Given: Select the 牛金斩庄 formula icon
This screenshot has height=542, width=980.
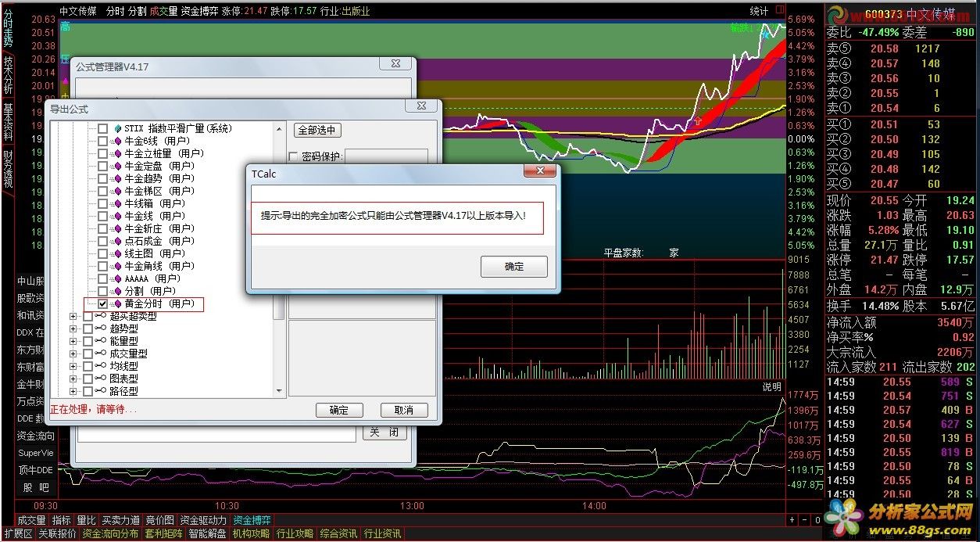Looking at the screenshot, I should point(118,228).
